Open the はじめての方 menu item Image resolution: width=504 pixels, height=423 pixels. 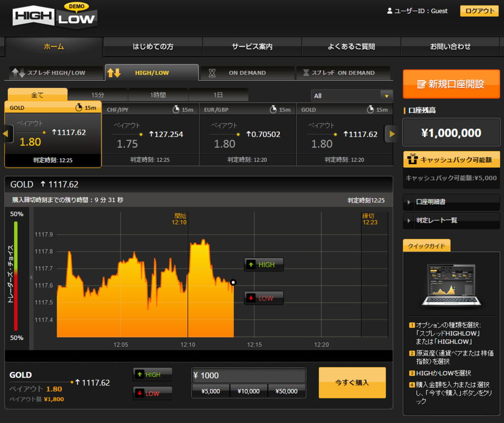pos(153,47)
